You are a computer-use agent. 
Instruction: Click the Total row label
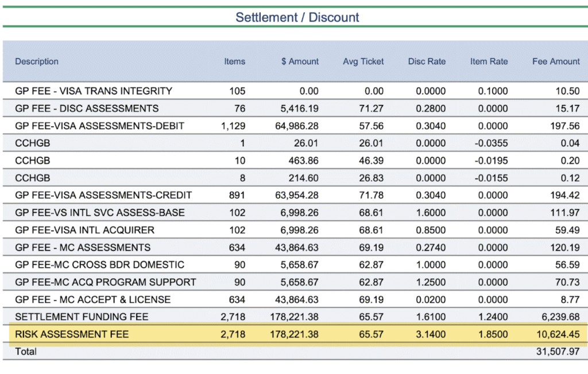tap(26, 352)
